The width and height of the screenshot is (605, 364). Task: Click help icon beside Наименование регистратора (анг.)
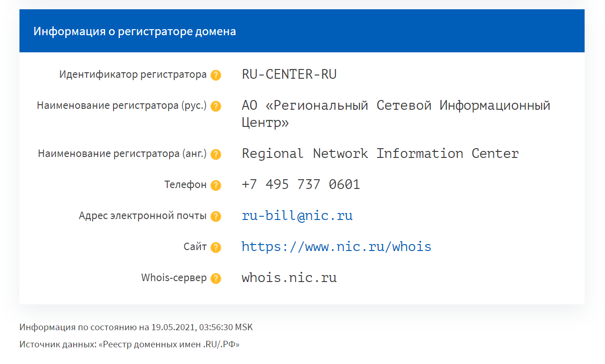[216, 154]
